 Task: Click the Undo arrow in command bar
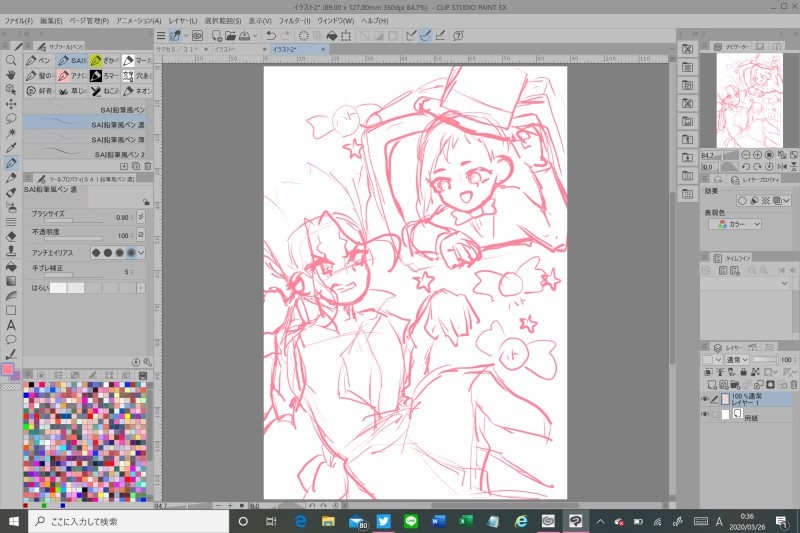tap(271, 36)
